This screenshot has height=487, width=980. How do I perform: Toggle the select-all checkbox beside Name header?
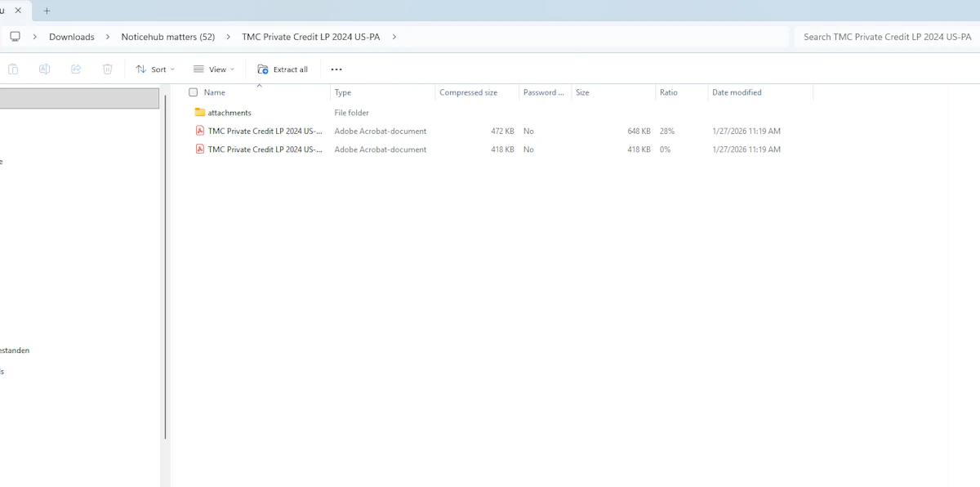point(194,92)
